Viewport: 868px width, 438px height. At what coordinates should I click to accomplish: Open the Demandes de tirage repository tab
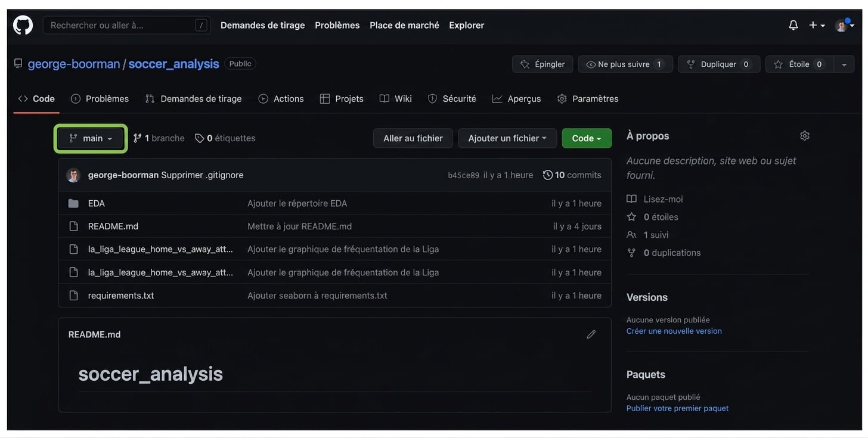click(x=193, y=99)
